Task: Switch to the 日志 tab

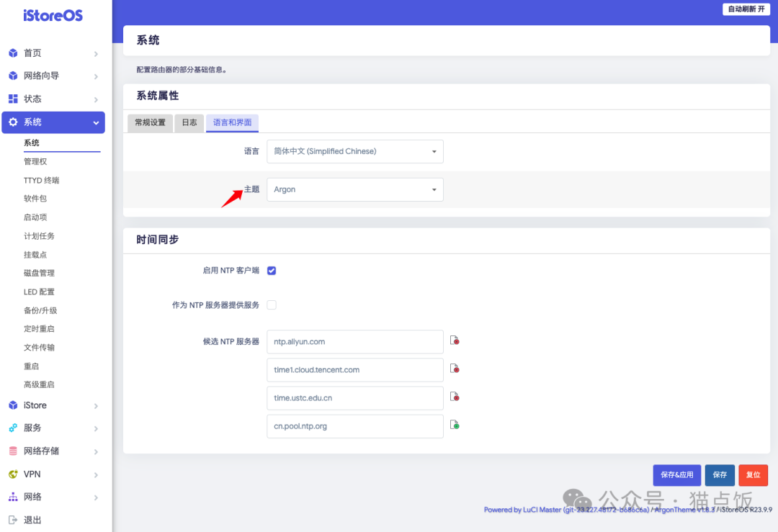Action: (189, 122)
